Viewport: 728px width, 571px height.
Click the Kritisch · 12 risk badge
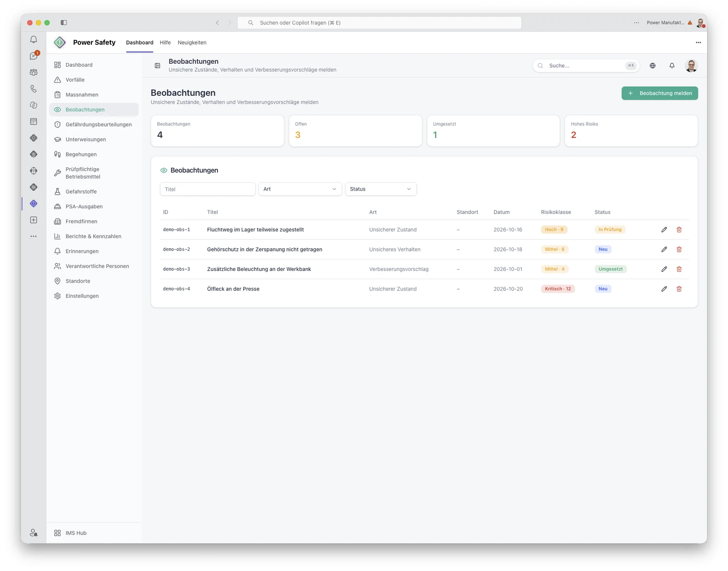pos(558,289)
